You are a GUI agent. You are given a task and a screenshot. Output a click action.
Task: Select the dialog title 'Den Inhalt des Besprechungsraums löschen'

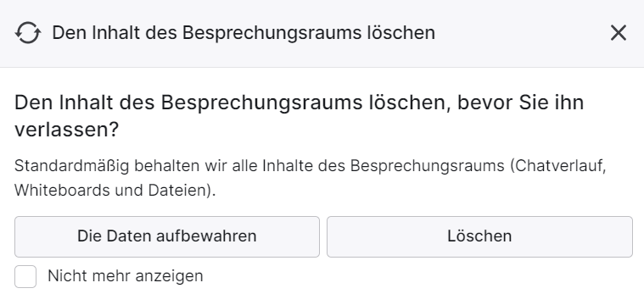pos(244,33)
